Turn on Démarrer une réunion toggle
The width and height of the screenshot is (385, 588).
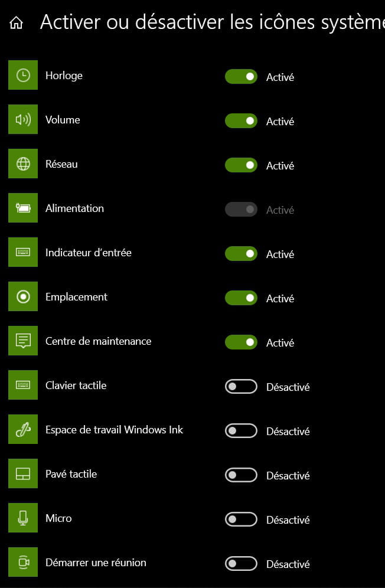click(241, 563)
